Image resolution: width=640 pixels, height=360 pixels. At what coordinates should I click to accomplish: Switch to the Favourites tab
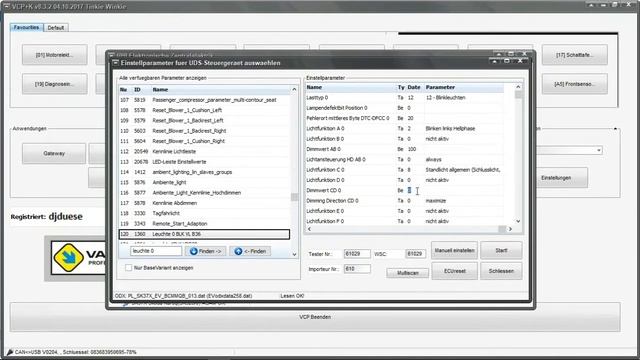tap(27, 27)
